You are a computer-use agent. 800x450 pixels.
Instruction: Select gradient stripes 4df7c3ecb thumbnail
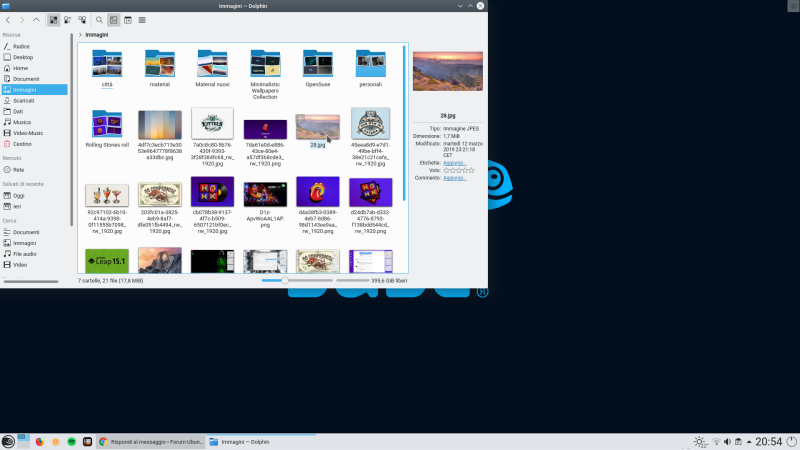pos(160,124)
